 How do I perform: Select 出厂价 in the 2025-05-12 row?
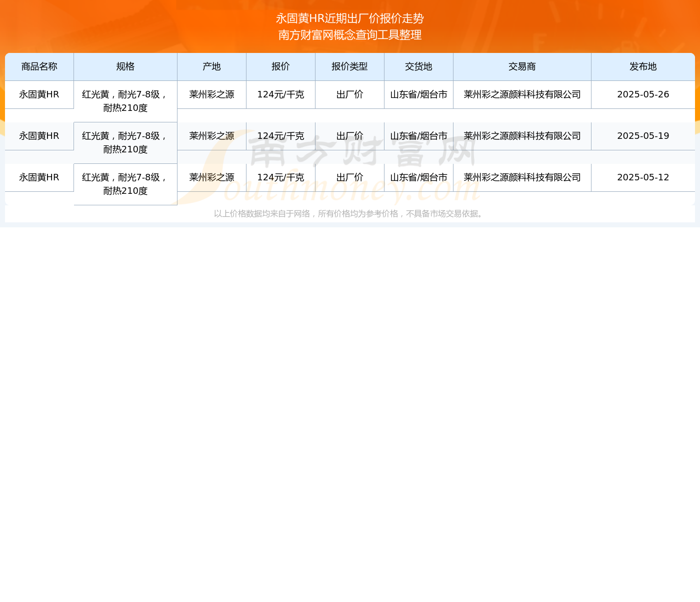[350, 177]
